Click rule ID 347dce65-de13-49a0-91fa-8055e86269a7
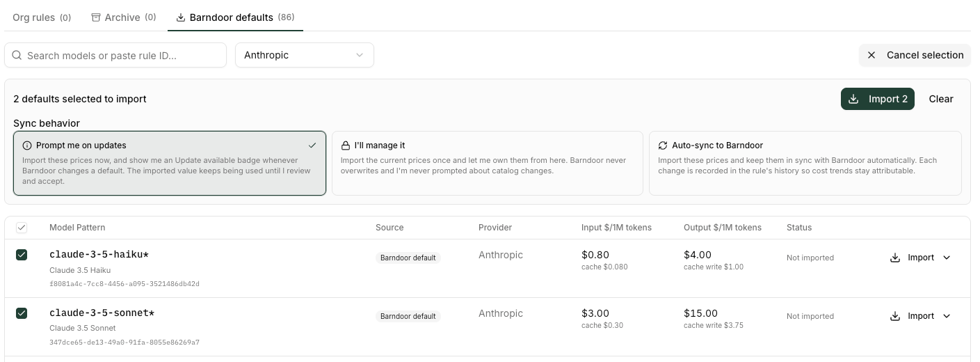The width and height of the screenshot is (980, 362). coord(124,343)
